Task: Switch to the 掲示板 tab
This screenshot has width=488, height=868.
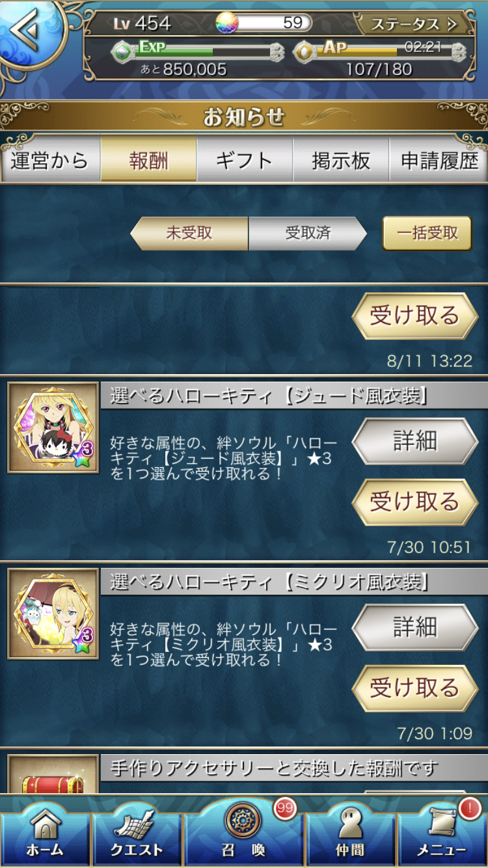Action: pos(341,160)
